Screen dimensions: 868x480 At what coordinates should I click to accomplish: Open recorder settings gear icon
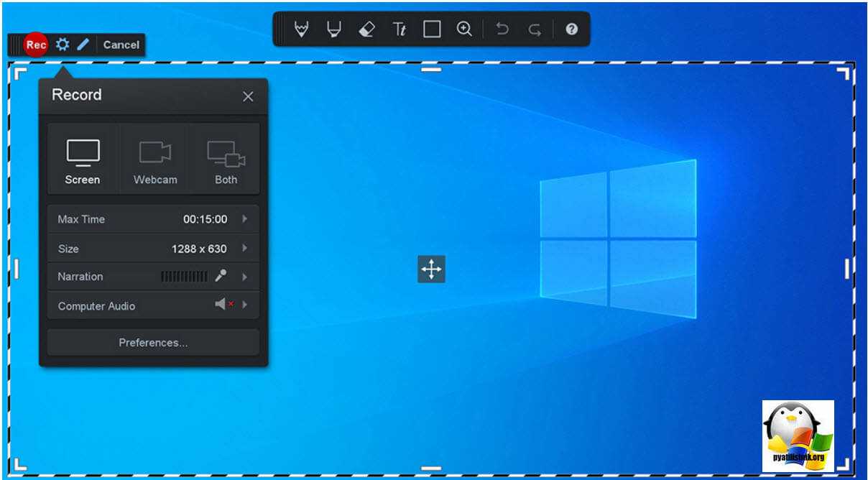click(x=63, y=45)
